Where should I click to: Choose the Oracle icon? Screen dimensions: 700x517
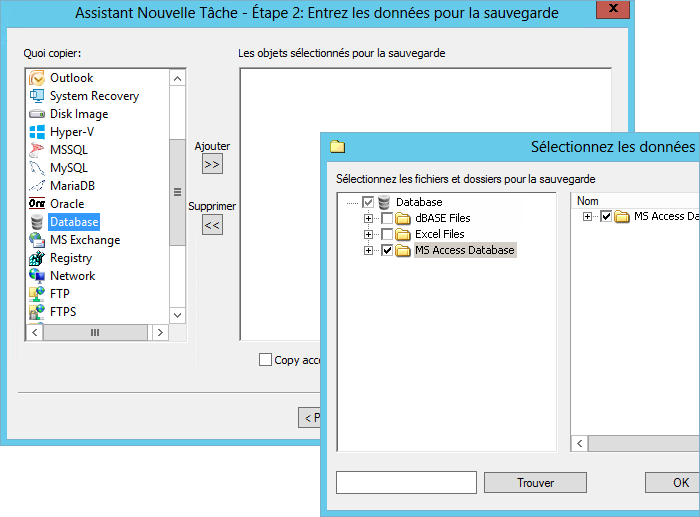pyautogui.click(x=37, y=204)
